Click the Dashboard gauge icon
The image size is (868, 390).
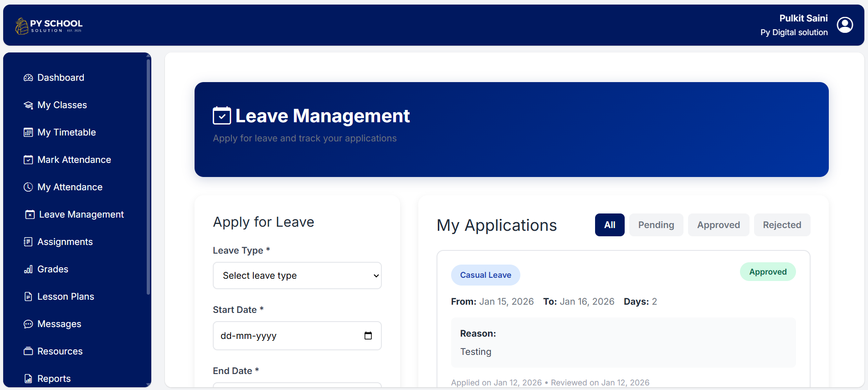point(28,78)
